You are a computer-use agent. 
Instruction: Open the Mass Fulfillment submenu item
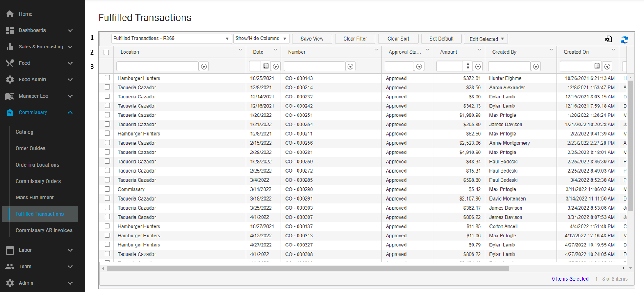pos(34,198)
